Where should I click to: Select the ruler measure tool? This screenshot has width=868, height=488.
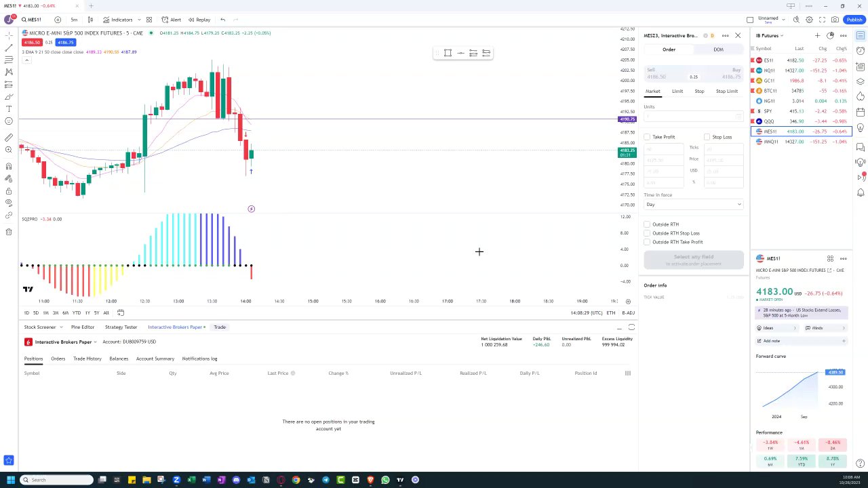9,138
